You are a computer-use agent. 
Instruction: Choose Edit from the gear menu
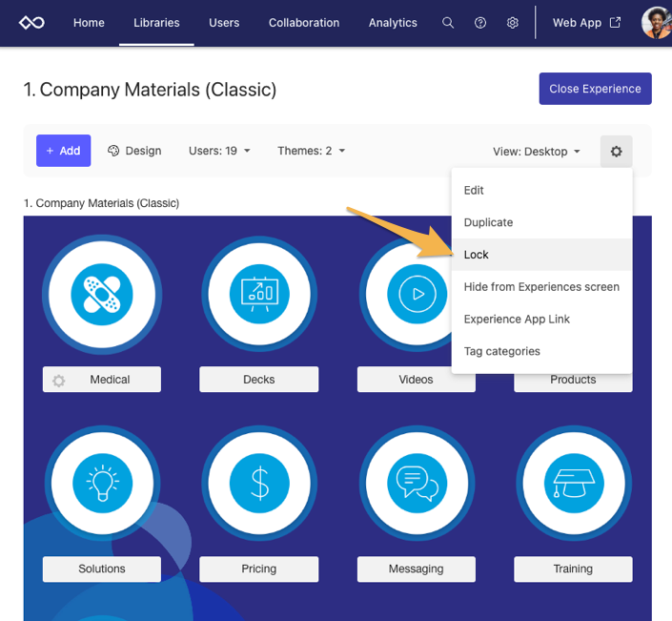[x=541, y=191]
